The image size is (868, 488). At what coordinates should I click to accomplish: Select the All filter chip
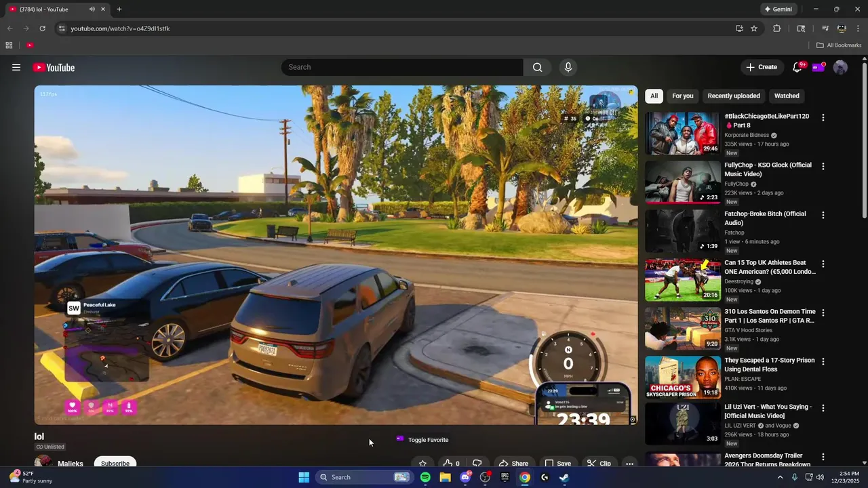pos(654,96)
